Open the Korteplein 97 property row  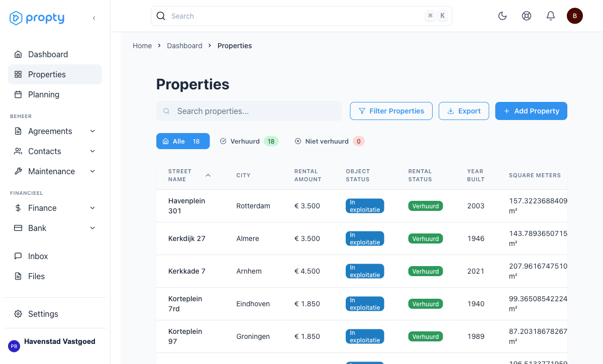point(362,336)
